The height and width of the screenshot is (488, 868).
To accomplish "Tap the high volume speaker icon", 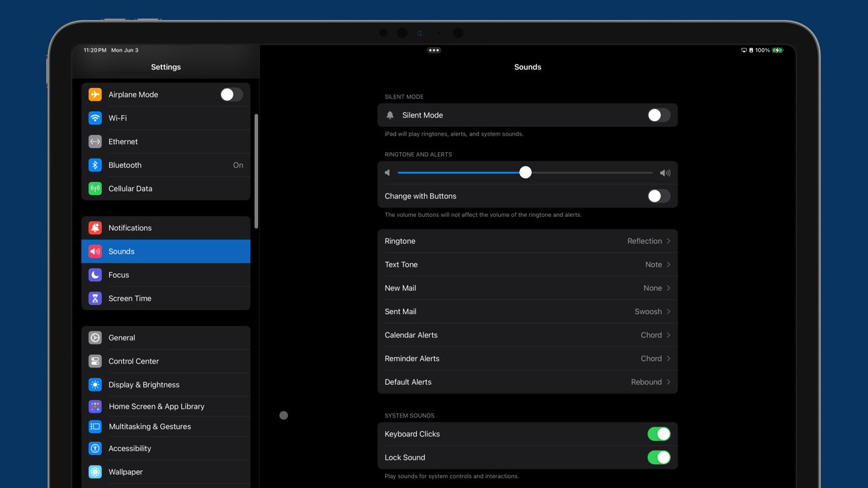I will pyautogui.click(x=665, y=173).
